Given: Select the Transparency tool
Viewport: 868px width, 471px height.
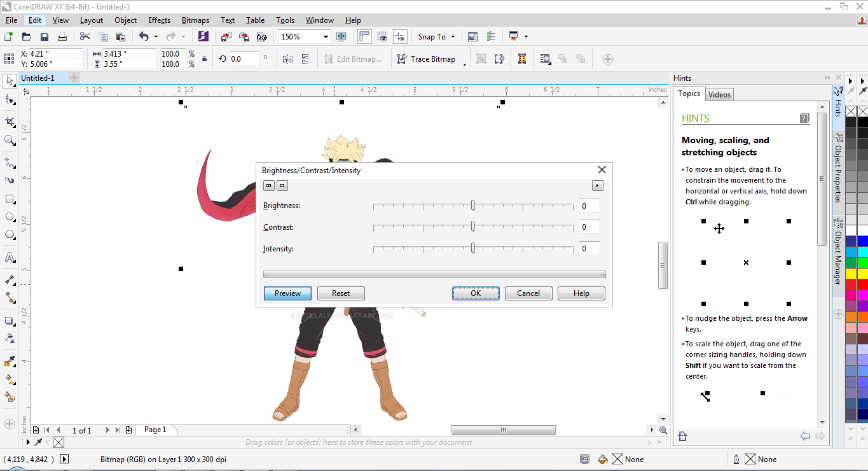Looking at the screenshot, I should 10,338.
